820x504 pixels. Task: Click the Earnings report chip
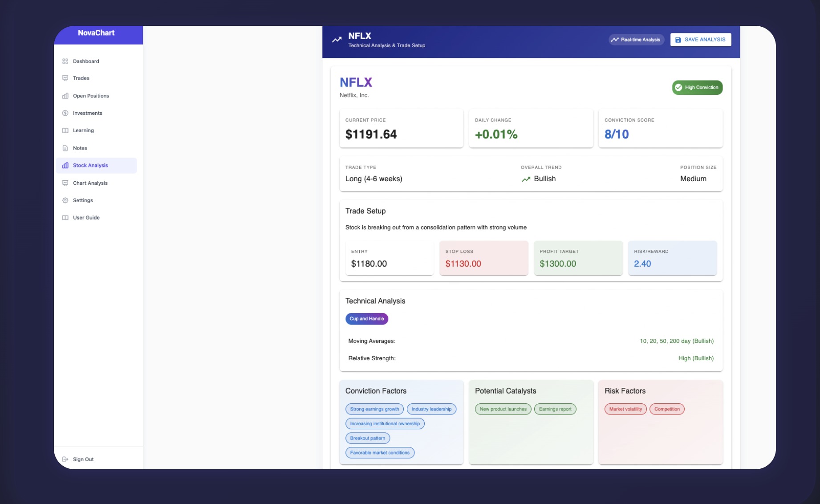click(x=555, y=409)
